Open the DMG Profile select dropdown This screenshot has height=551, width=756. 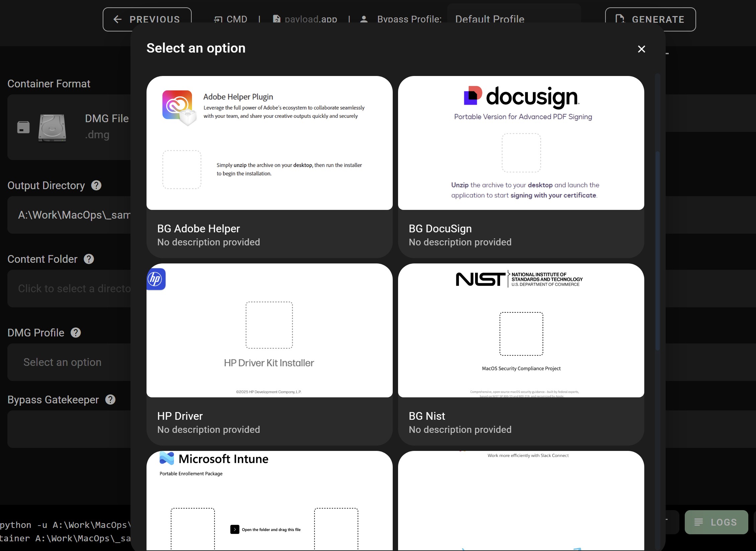[67, 362]
